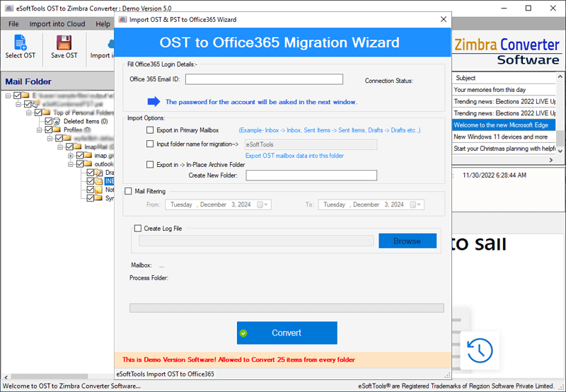566x392 pixels.
Task: Click the history clock icon in preview
Action: [480, 350]
